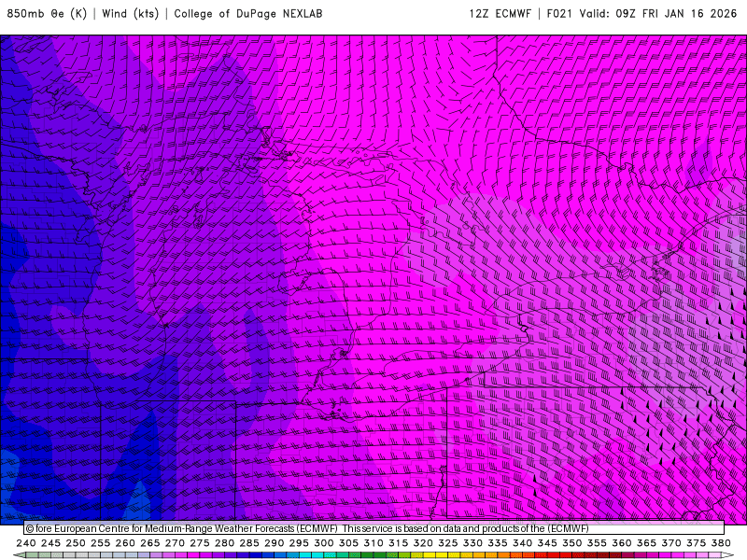Click the "850mb θe (K)" title text
The height and width of the screenshot is (560, 747).
[47, 14]
